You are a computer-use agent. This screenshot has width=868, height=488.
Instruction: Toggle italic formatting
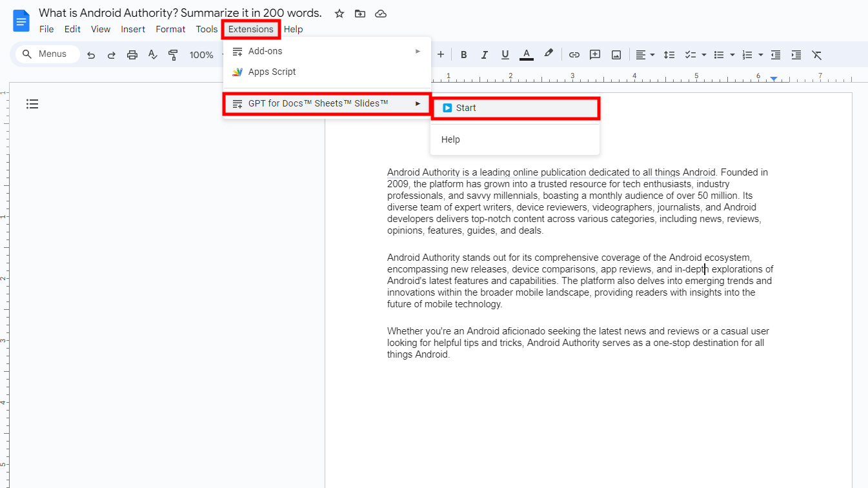coord(484,55)
